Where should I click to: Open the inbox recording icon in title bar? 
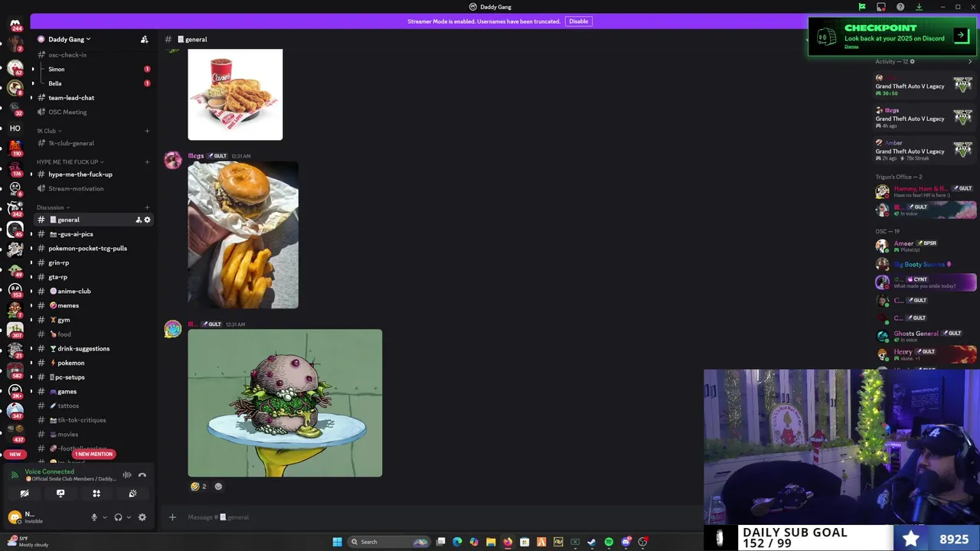point(881,7)
